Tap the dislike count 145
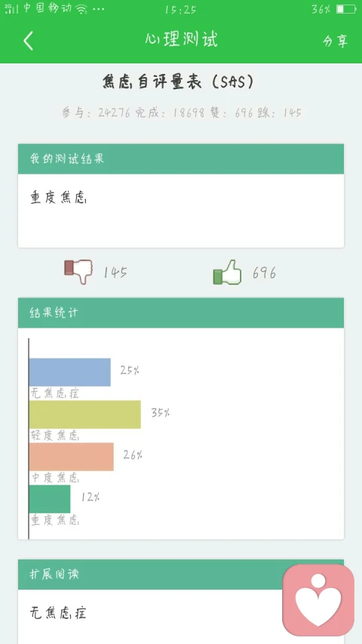Image resolution: width=362 pixels, height=644 pixels. [115, 272]
